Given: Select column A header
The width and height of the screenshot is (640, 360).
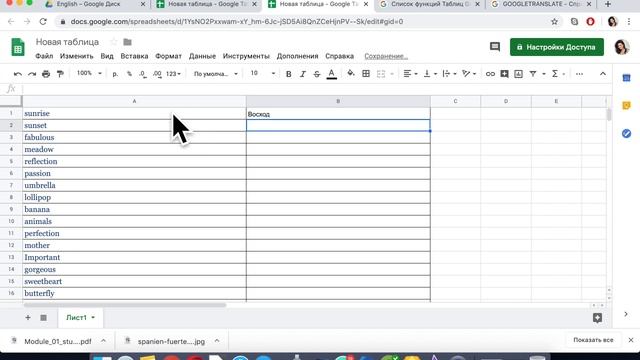Looking at the screenshot, I should [134, 101].
